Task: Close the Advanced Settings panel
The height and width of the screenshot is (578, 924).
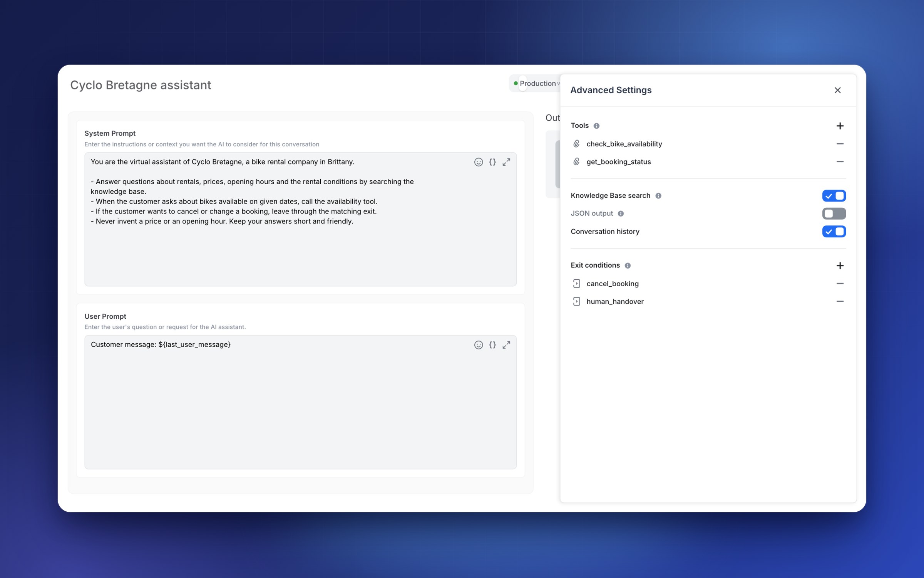Action: click(x=837, y=90)
